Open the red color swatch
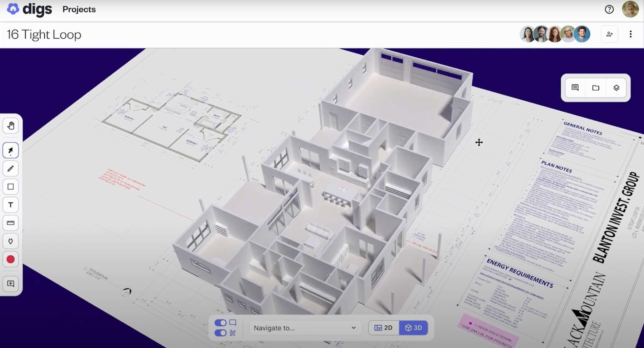 point(11,259)
